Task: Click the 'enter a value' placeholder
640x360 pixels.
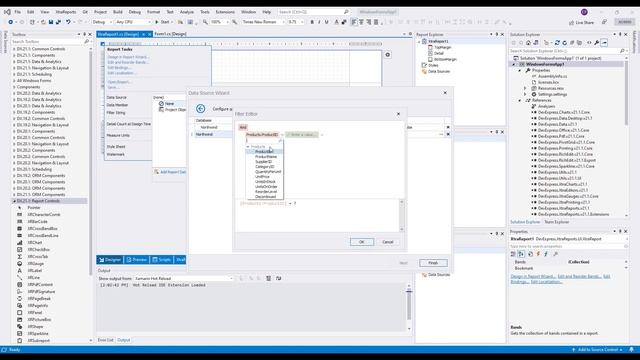Action: pyautogui.click(x=302, y=135)
